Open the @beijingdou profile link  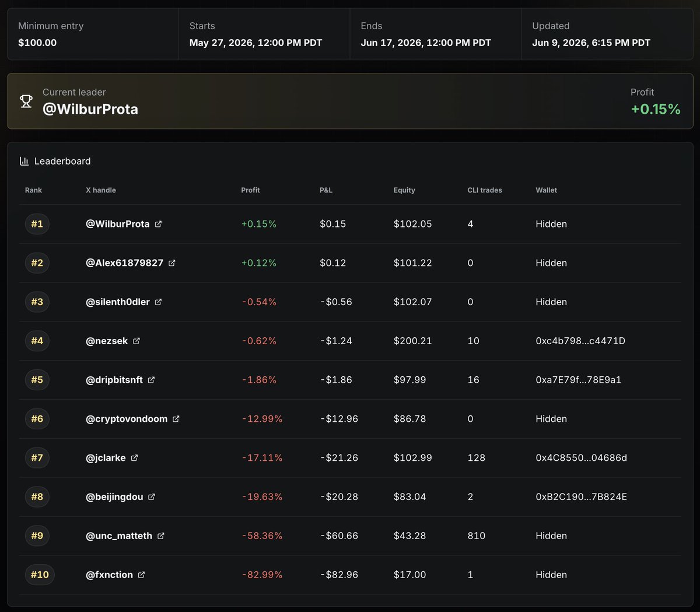[x=114, y=497]
